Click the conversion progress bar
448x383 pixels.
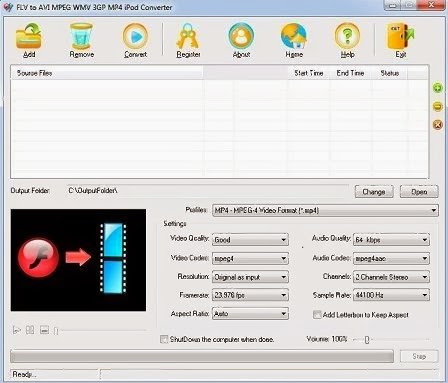click(x=202, y=356)
